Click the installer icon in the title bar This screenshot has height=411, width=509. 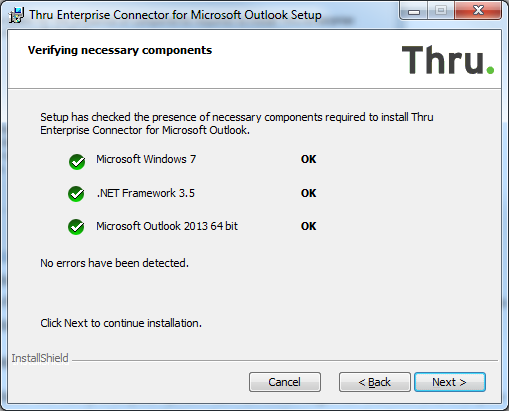tap(16, 15)
